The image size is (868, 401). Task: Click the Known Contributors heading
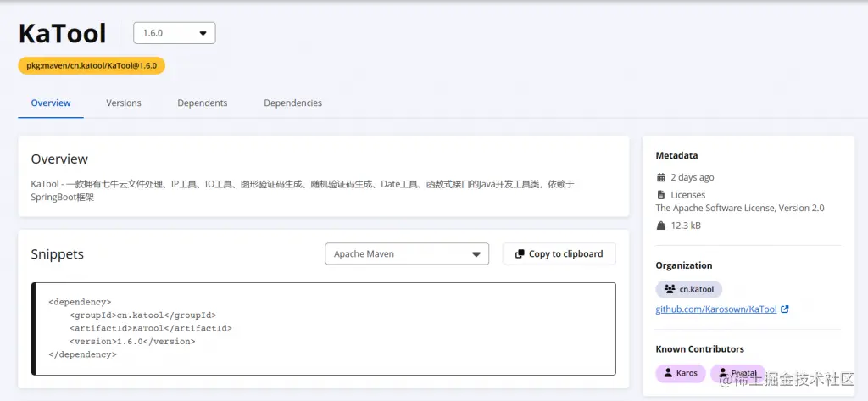coord(699,349)
